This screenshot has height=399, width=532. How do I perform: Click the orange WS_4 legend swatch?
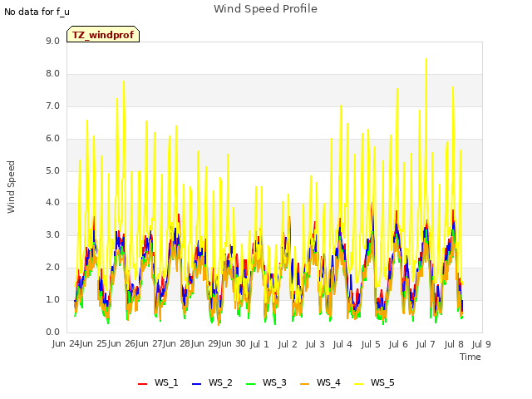click(x=305, y=384)
